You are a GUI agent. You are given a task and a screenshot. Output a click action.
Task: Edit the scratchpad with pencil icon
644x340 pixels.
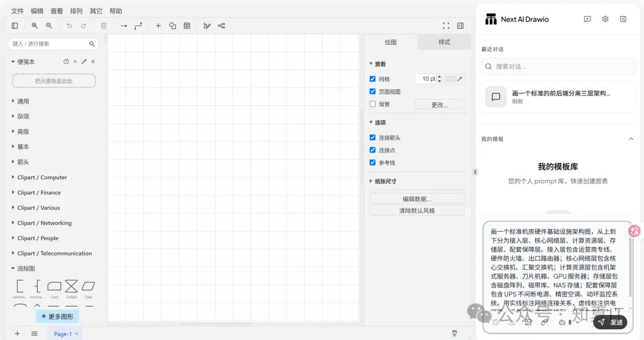[84, 61]
